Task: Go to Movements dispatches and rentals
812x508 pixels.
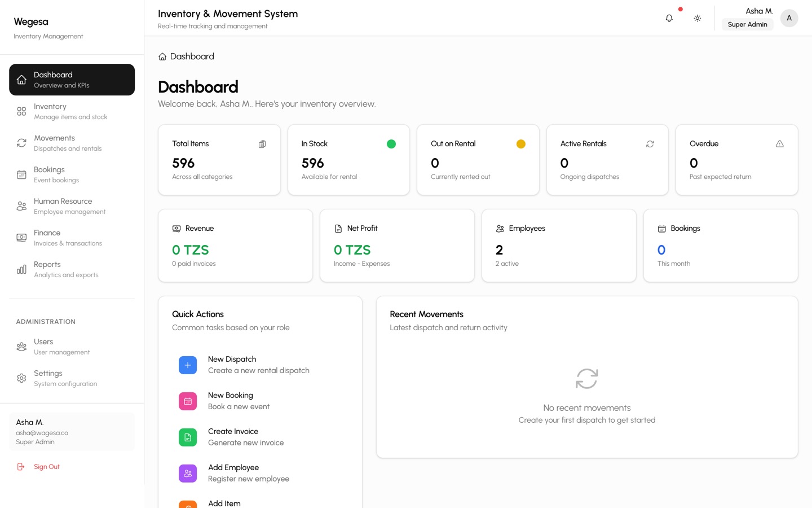Action: pos(72,143)
